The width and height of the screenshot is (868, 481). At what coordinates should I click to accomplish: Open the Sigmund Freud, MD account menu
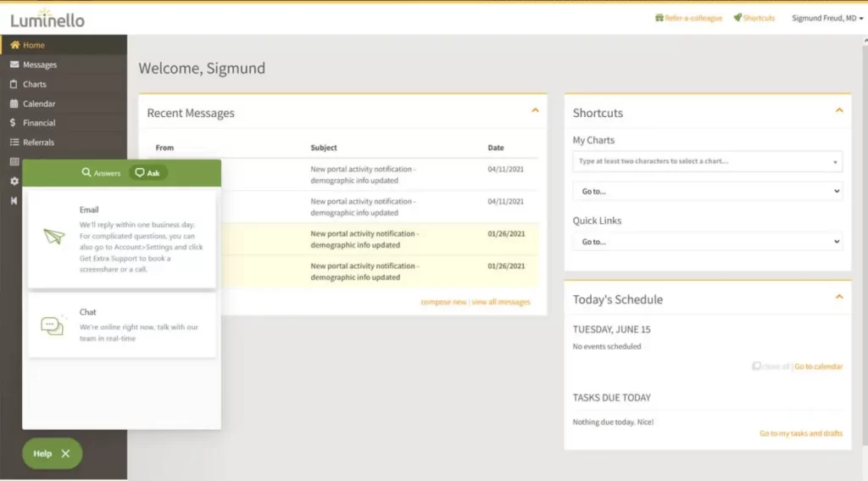[x=827, y=19]
